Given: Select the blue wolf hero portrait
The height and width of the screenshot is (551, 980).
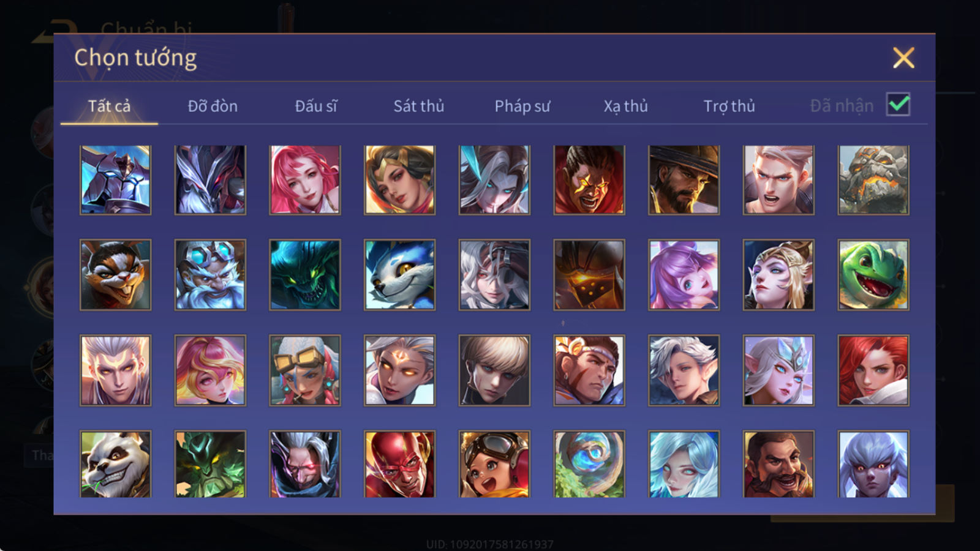Looking at the screenshot, I should 399,275.
